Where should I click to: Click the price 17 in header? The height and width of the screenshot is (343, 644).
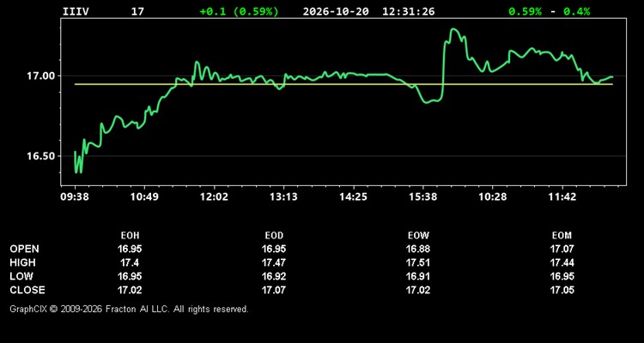point(137,11)
